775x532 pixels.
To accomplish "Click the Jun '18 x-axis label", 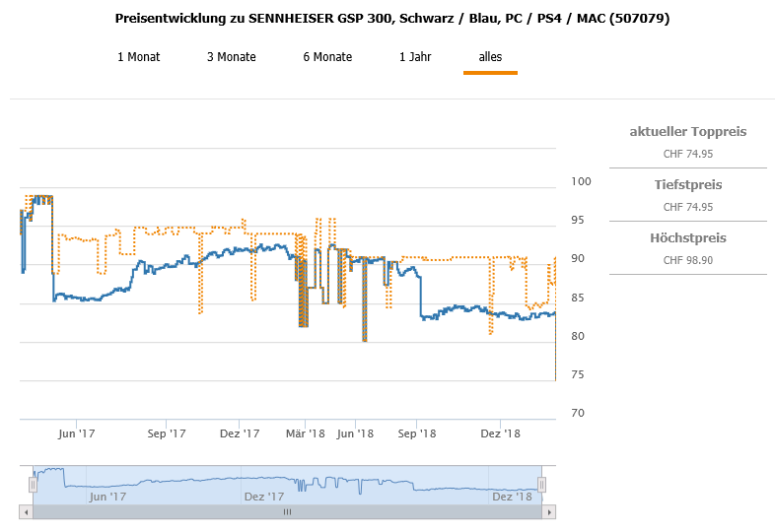I will pyautogui.click(x=355, y=433).
